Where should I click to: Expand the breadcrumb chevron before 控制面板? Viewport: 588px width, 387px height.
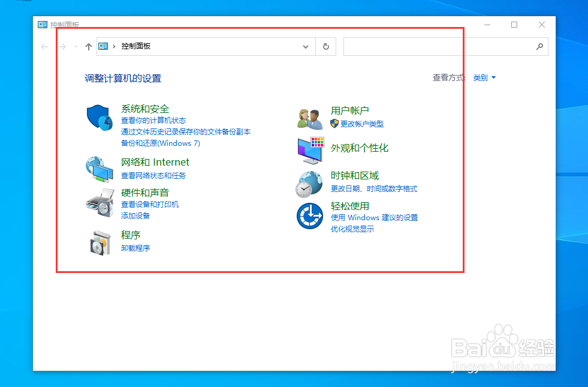click(x=114, y=46)
